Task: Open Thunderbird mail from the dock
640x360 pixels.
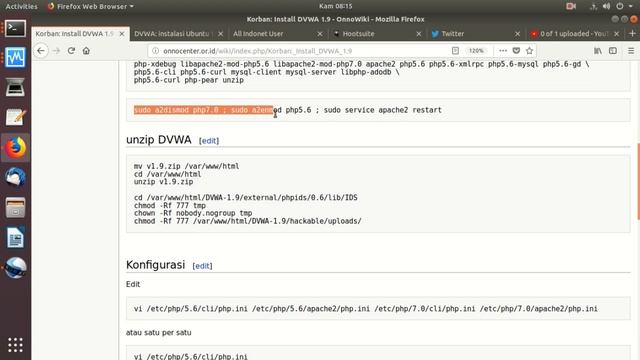Action: click(x=15, y=178)
